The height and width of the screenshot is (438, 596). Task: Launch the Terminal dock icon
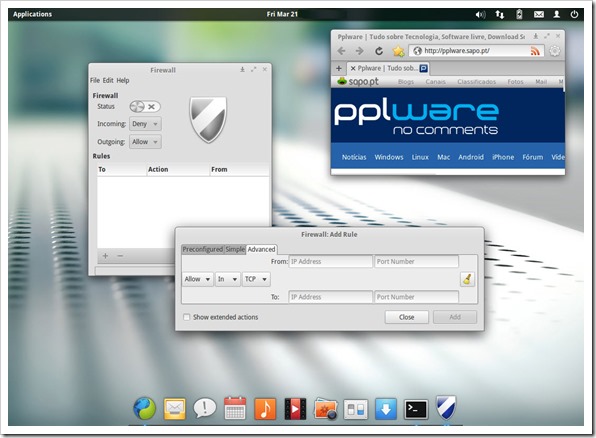415,409
